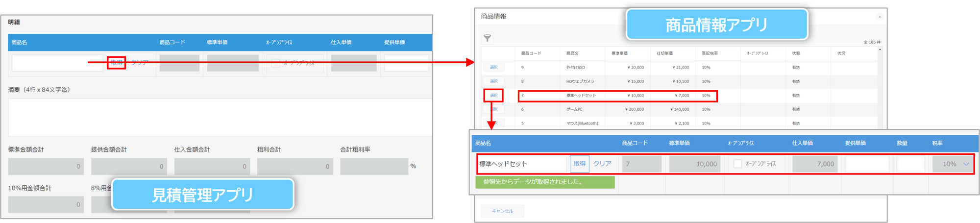Click the ¥ 140,000 仕切単価 cell
980x223 pixels.
(x=680, y=109)
